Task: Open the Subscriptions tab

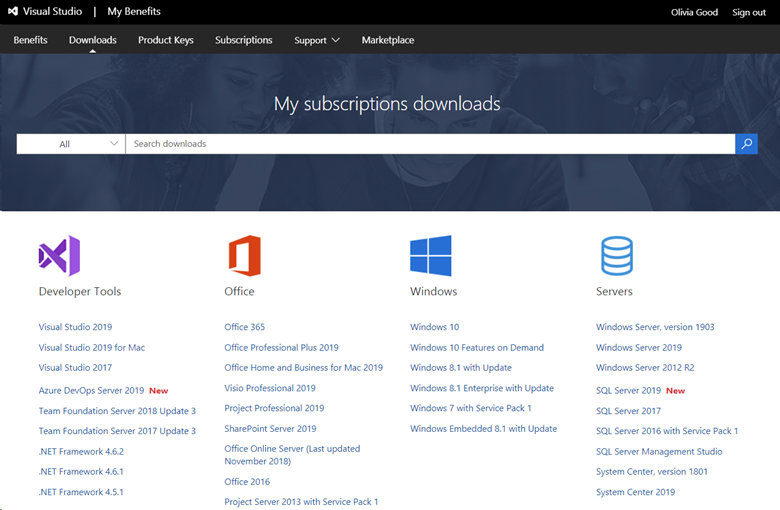Action: point(244,40)
